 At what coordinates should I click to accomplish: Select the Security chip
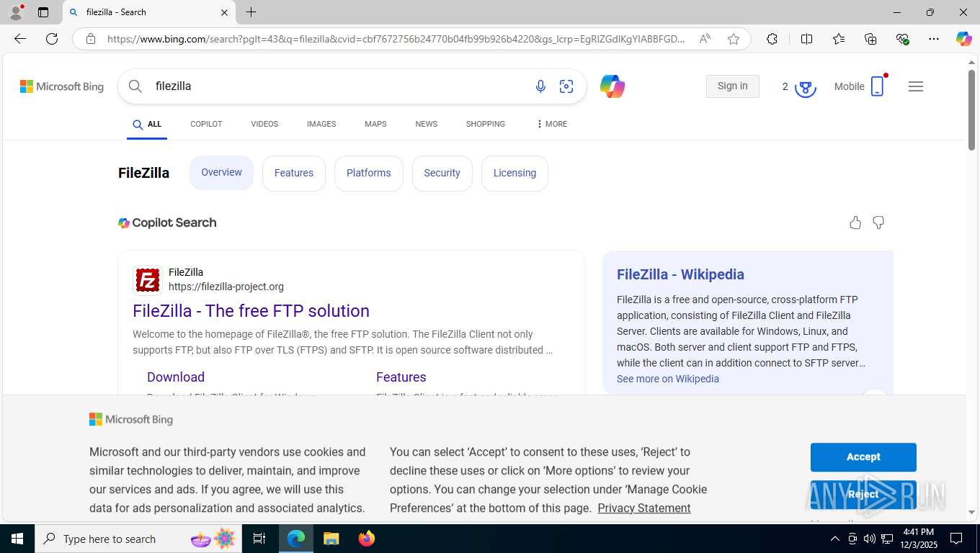(x=442, y=174)
